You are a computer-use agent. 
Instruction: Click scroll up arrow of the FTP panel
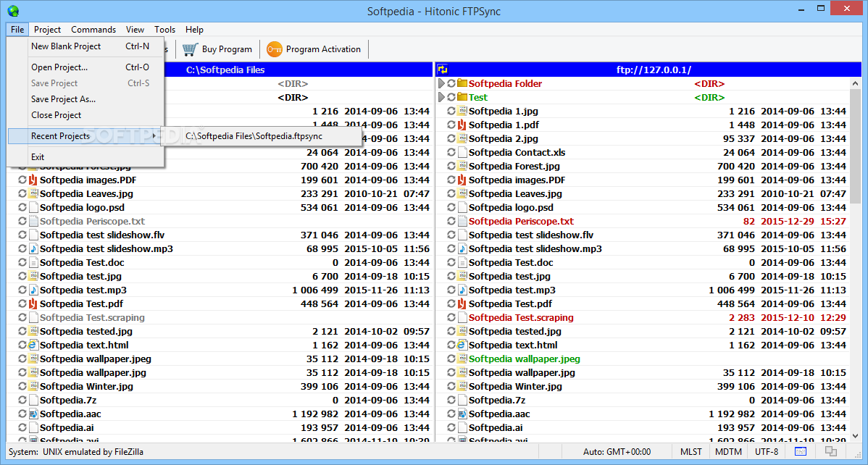pyautogui.click(x=855, y=83)
